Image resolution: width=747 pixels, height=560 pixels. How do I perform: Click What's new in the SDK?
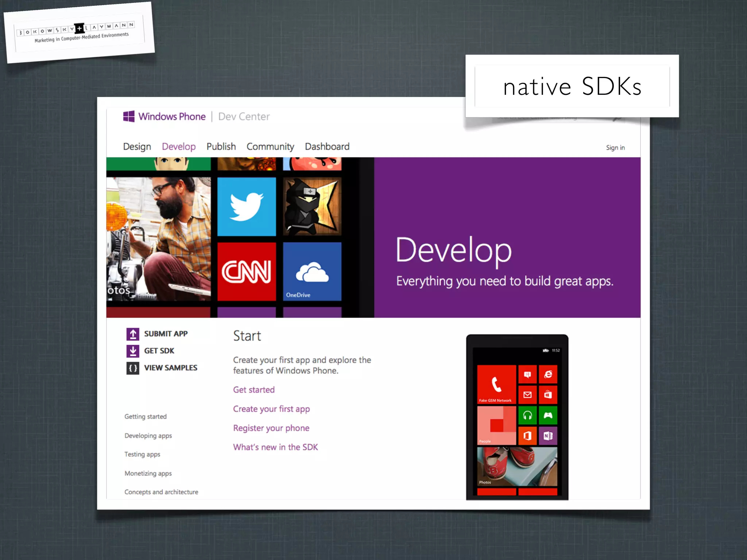point(275,447)
